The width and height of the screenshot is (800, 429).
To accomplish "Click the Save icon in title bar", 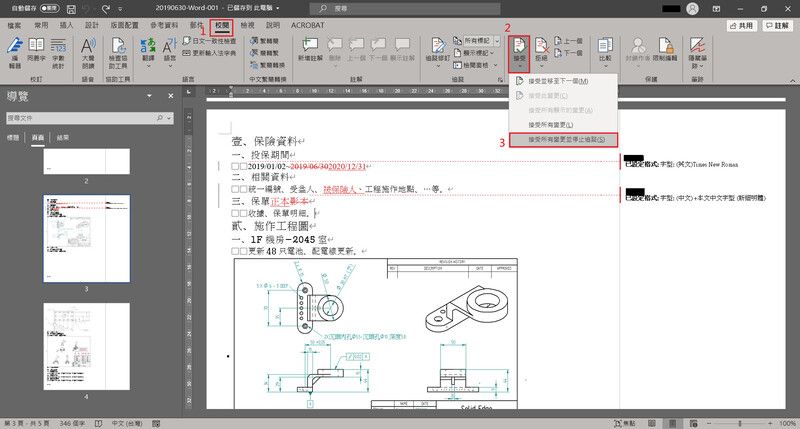I will (x=71, y=9).
